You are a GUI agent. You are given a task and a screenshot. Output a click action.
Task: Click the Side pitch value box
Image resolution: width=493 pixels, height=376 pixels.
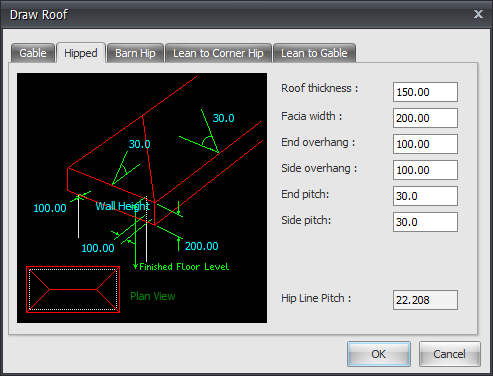click(425, 222)
